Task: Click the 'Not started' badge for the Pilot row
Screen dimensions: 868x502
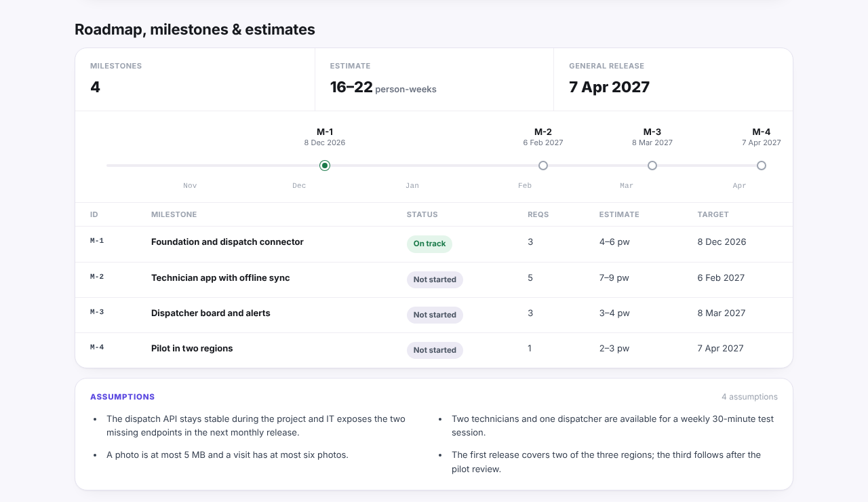Action: click(435, 350)
